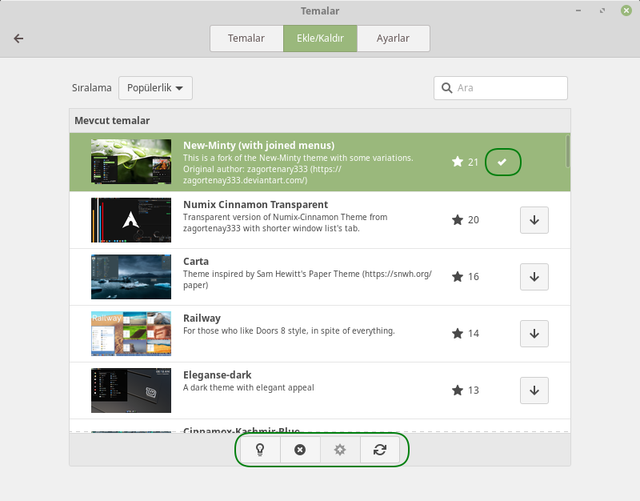Select the Eleganse-dark theme title

pos(217,375)
